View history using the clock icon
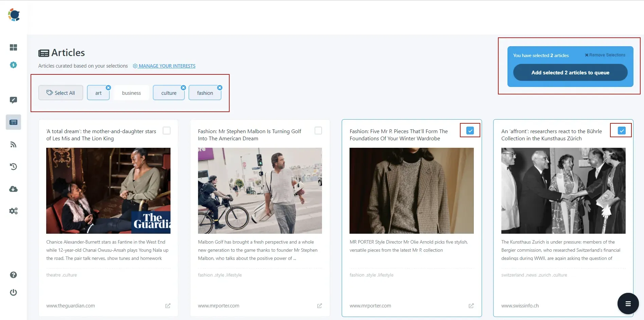This screenshot has width=644, height=320. 14,166
